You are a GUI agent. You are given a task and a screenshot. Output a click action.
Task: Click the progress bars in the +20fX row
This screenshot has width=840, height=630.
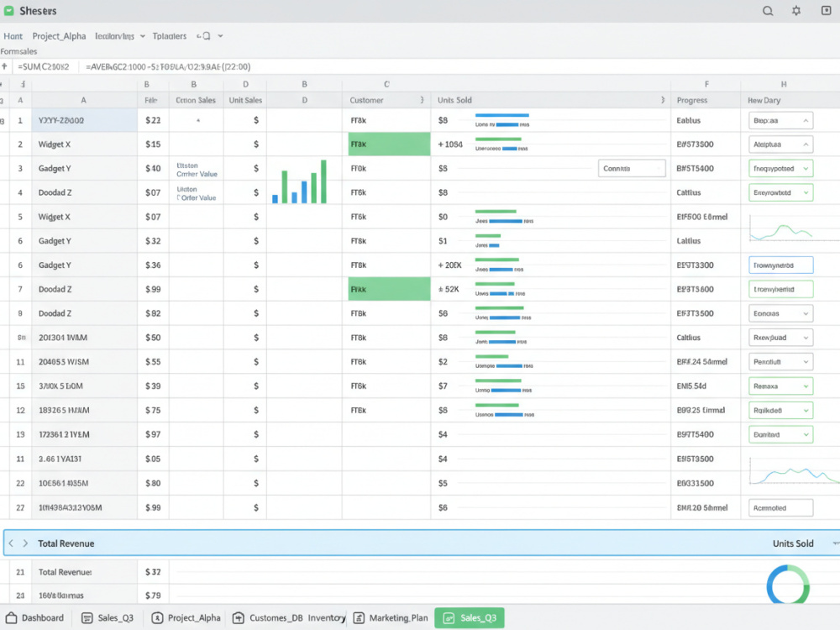click(499, 265)
